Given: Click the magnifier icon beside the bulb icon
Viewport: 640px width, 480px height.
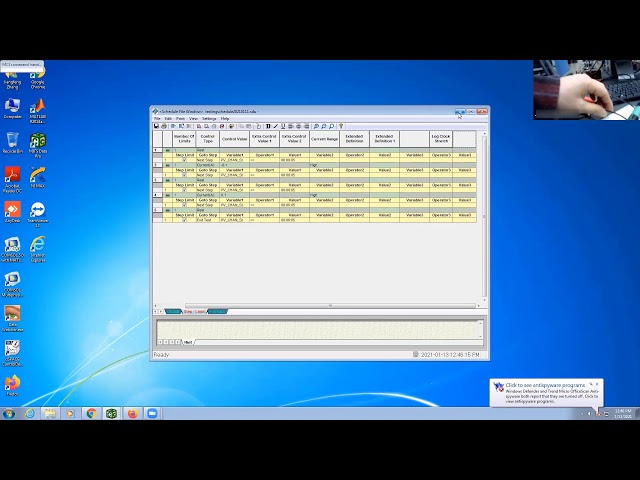Looking at the screenshot, I should (x=332, y=126).
